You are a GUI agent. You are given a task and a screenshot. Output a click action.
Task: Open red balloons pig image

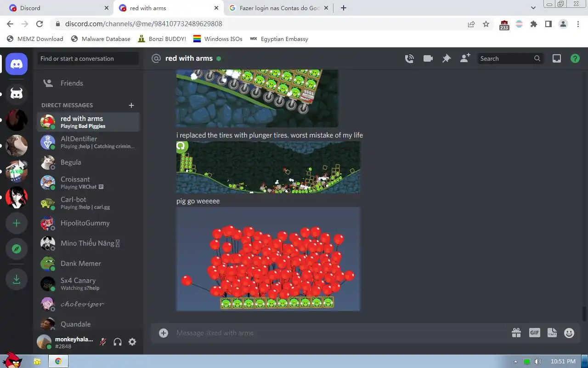(x=268, y=259)
